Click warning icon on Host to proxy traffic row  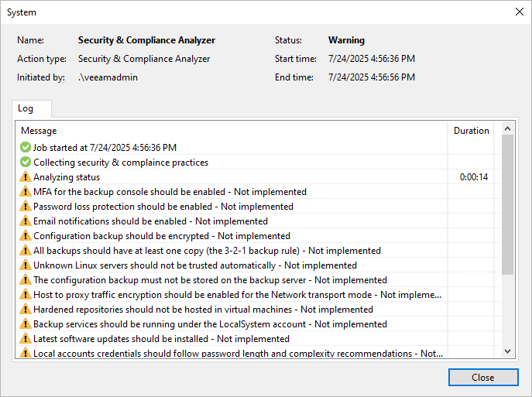[x=26, y=294]
